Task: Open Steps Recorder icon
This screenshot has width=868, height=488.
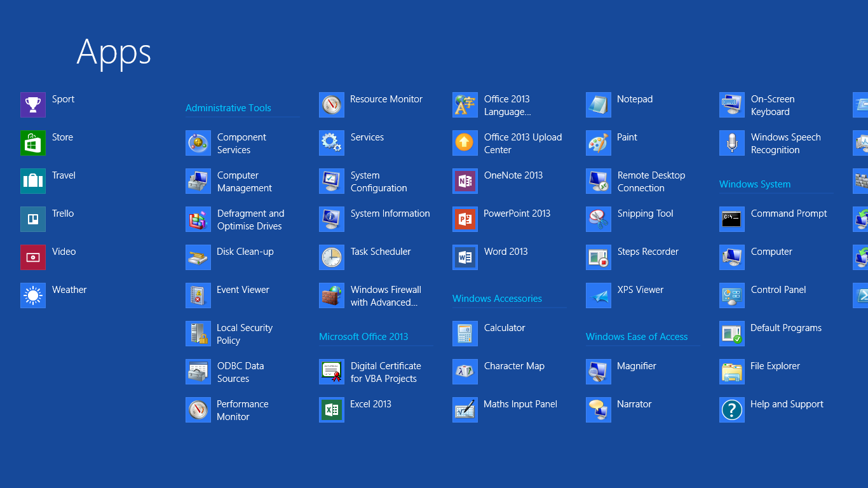Action: click(599, 257)
